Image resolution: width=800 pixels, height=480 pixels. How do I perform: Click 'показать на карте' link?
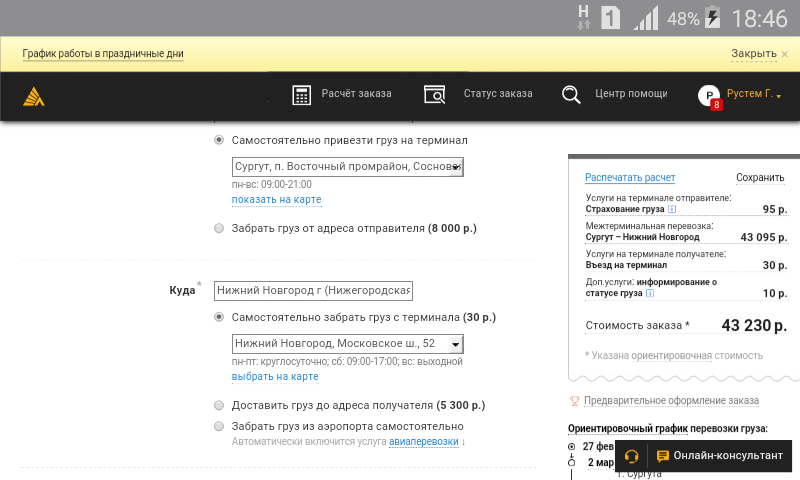pyautogui.click(x=276, y=200)
